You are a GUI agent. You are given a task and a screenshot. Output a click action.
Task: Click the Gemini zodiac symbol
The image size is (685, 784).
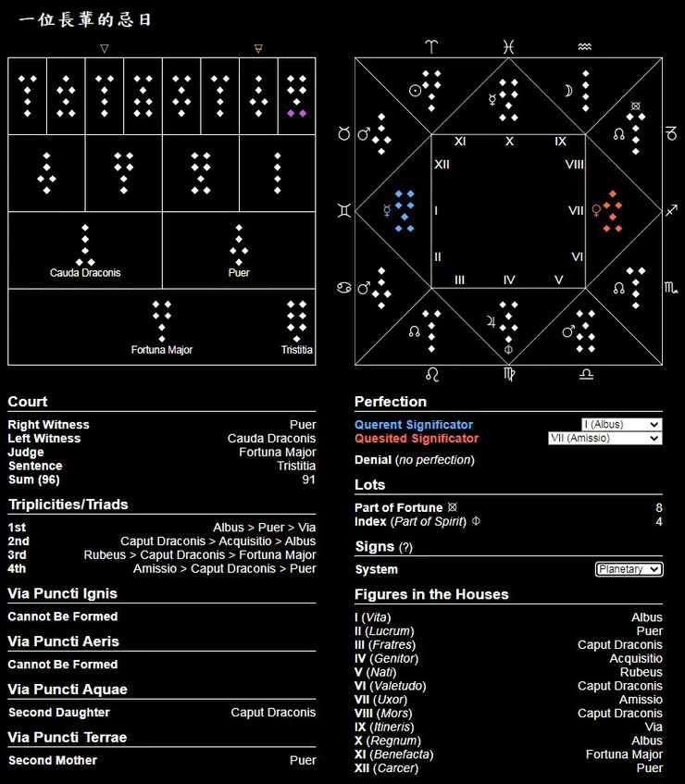coord(344,210)
